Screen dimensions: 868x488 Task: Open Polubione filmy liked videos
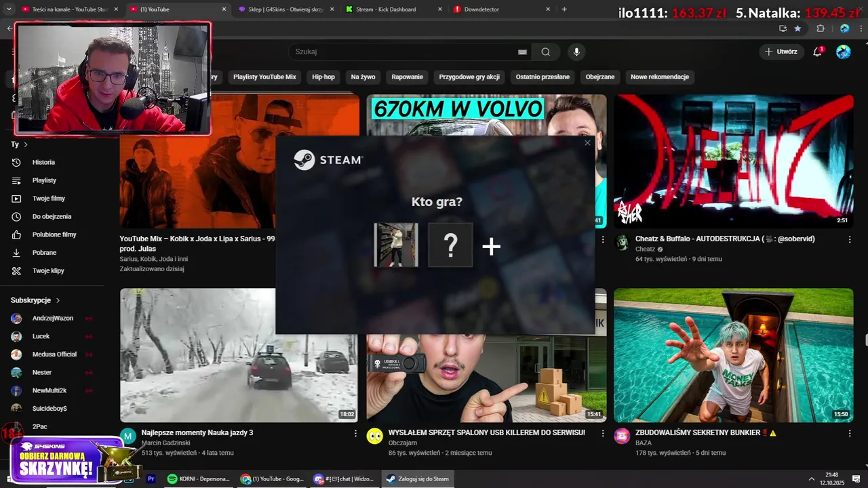click(54, 235)
